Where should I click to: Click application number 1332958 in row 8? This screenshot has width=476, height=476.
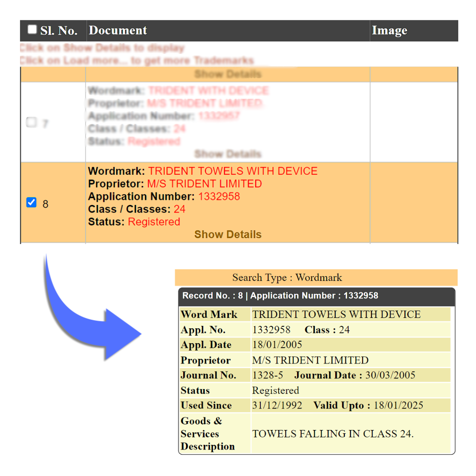click(x=219, y=197)
